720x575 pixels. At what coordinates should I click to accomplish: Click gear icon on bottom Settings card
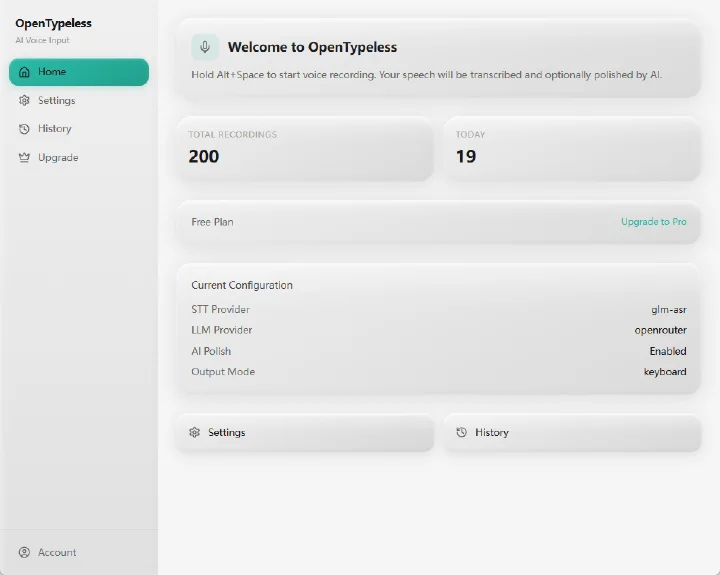point(195,432)
